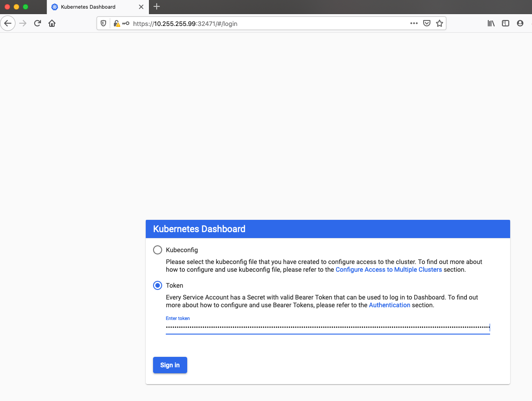Click the saved login key icon

point(126,23)
